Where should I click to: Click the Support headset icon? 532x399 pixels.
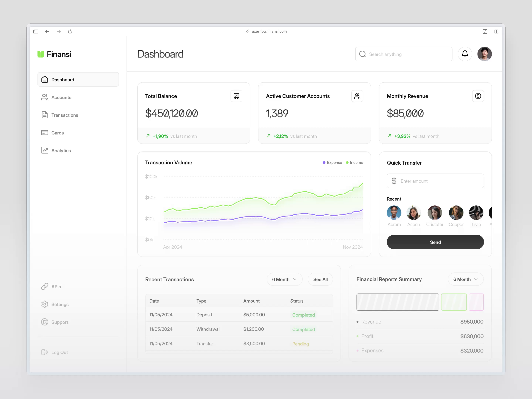coord(45,322)
